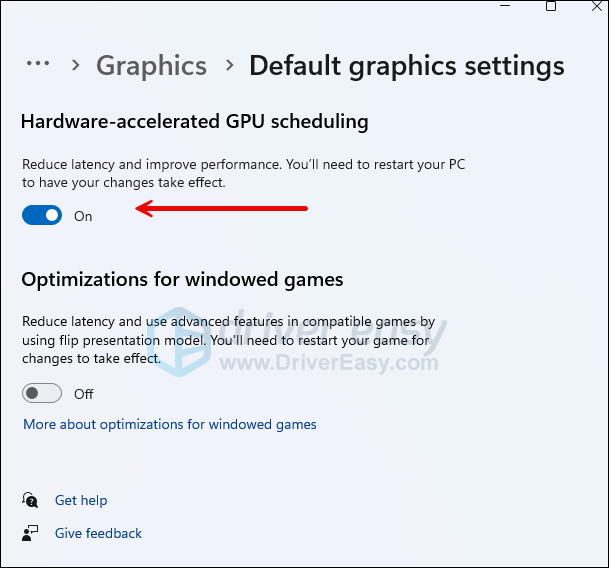Click the Optimizations for windowed games heading
Screen dimensions: 609x568
coord(182,279)
